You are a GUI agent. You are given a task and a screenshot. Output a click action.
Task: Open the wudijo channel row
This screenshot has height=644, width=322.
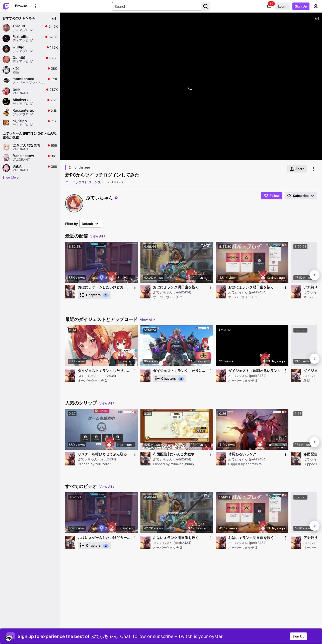30,49
